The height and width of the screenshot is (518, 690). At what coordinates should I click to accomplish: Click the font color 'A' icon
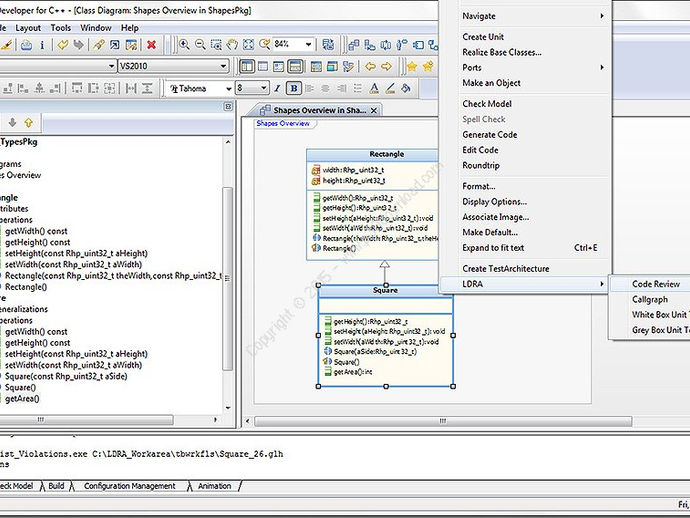click(374, 88)
